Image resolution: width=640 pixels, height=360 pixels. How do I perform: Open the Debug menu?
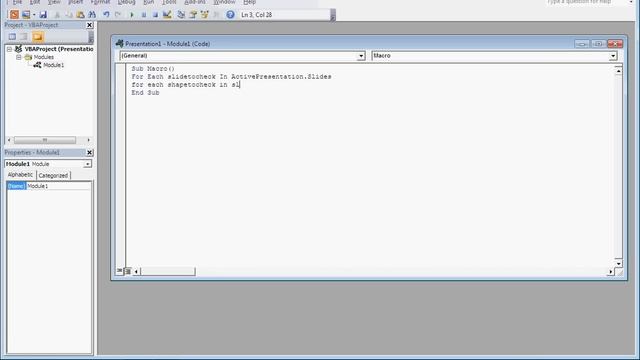pyautogui.click(x=126, y=2)
